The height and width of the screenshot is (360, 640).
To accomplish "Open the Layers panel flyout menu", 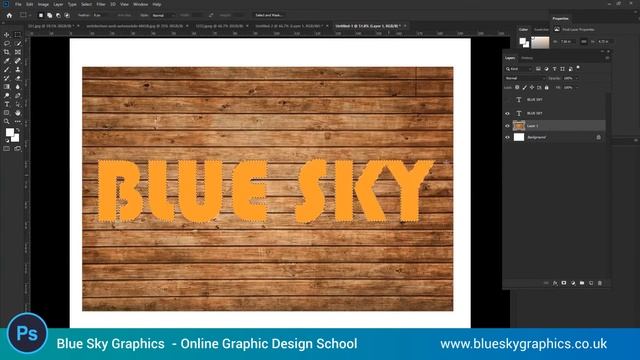I will coord(607,58).
